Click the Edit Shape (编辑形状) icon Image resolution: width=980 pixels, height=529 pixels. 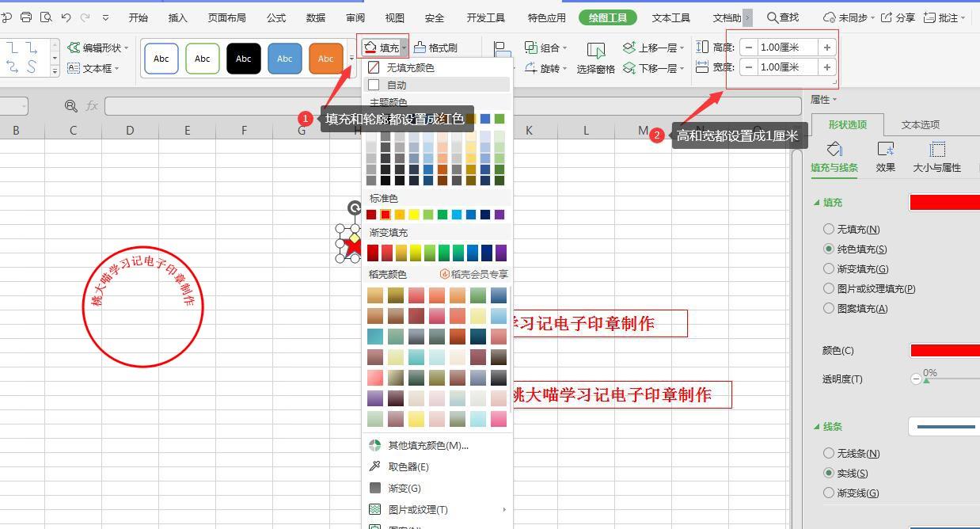pos(74,48)
